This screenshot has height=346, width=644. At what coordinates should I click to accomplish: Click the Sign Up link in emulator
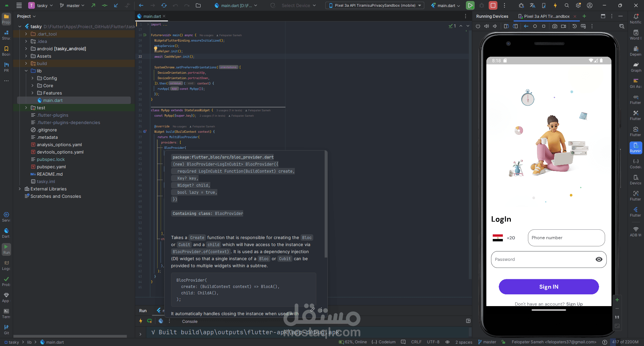click(x=575, y=304)
